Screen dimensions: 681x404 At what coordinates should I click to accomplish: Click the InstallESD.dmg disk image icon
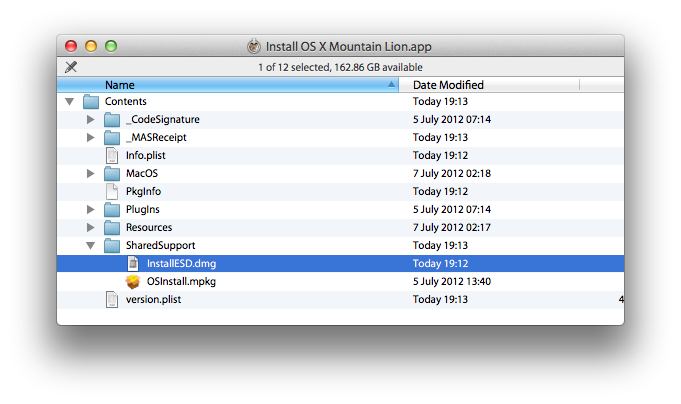(x=133, y=264)
